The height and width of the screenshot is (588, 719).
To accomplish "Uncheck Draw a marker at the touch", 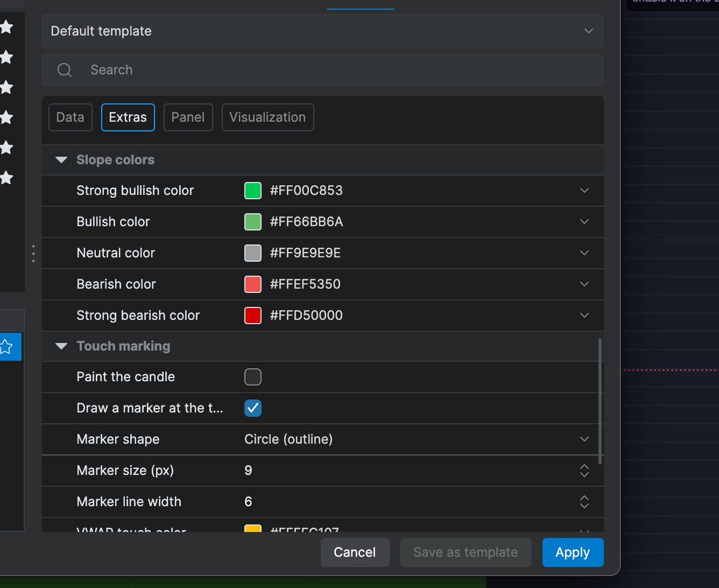I will tap(253, 408).
